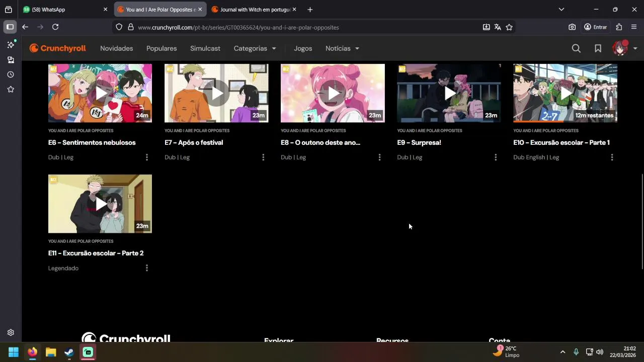Show hidden system tray icons
This screenshot has height=362, width=644.
click(x=562, y=352)
